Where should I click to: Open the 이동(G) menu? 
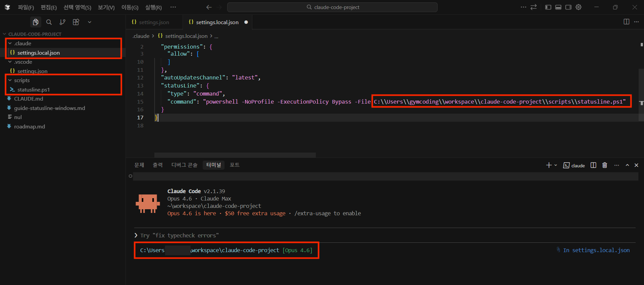pos(130,7)
